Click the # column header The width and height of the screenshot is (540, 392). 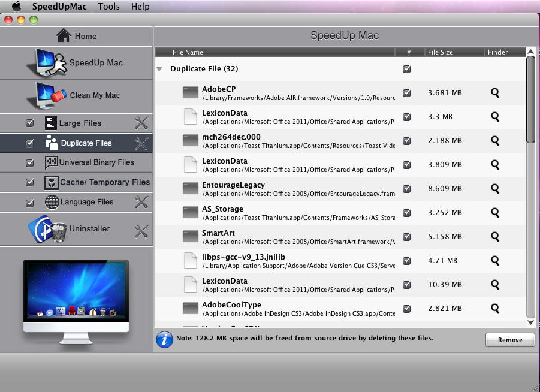[x=409, y=52]
